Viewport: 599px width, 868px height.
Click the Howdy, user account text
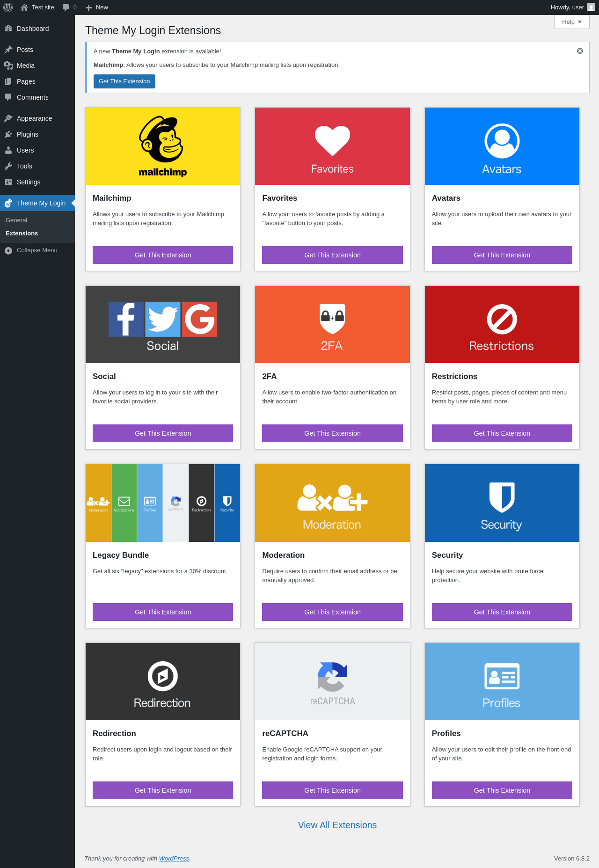pyautogui.click(x=567, y=7)
